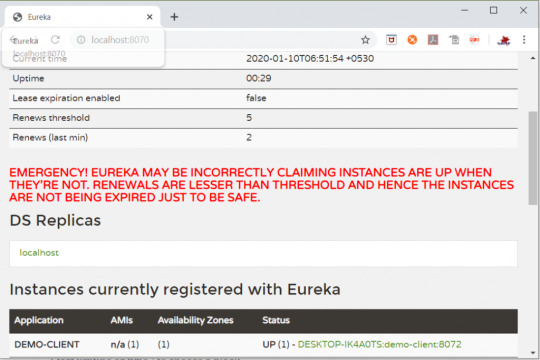Click the scrollbar down arrow
This screenshot has width=540, height=360.
pos(533,353)
